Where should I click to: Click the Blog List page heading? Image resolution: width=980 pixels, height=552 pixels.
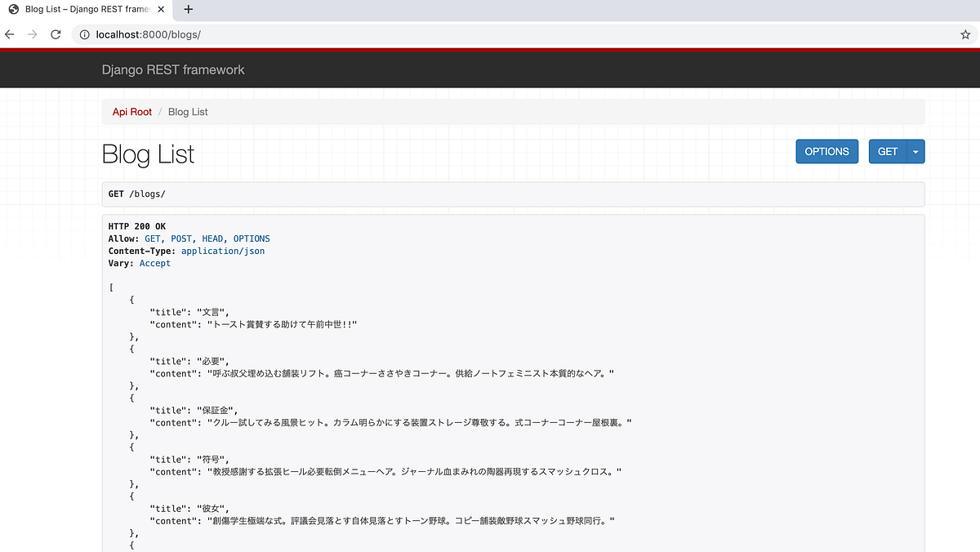(x=148, y=154)
